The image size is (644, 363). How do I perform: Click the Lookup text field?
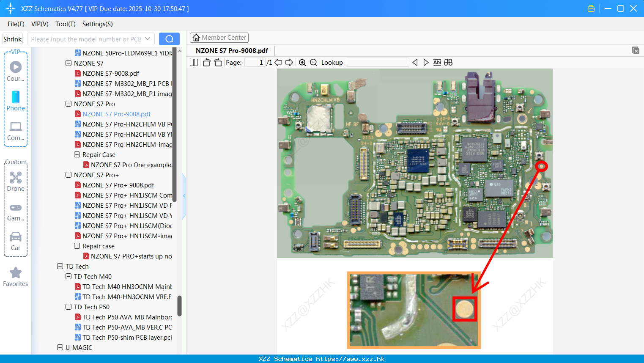(x=378, y=63)
